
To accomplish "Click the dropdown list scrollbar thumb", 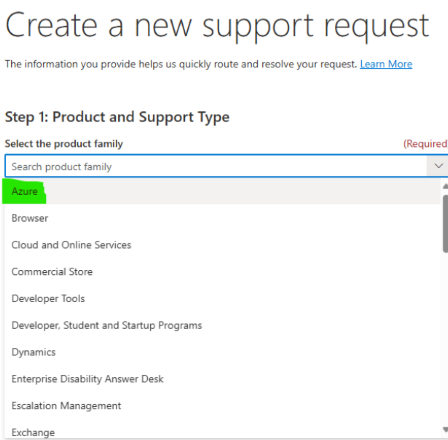I will [x=445, y=223].
